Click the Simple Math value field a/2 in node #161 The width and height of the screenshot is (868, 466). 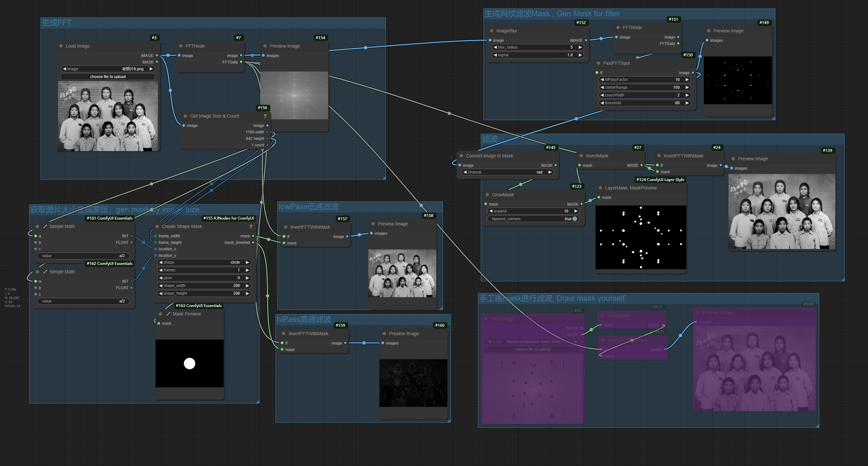(x=83, y=256)
